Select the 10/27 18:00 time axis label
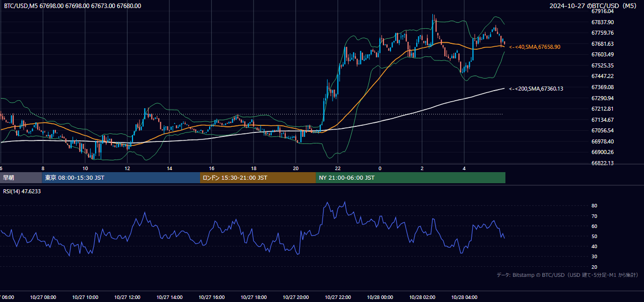 [253, 297]
